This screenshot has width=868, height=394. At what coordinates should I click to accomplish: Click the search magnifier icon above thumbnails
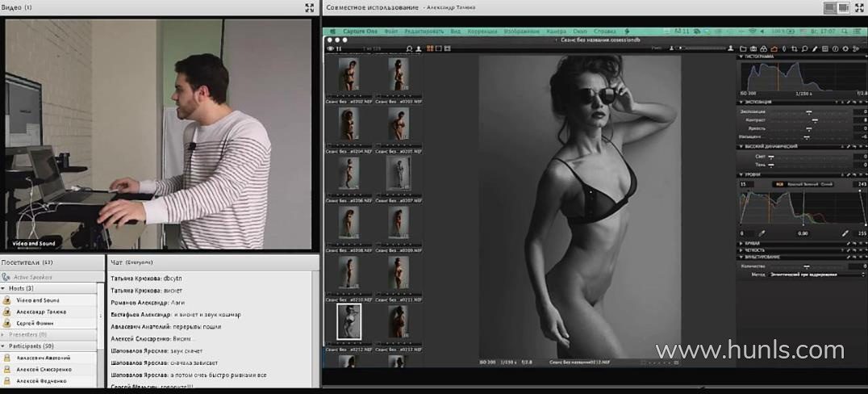[410, 48]
